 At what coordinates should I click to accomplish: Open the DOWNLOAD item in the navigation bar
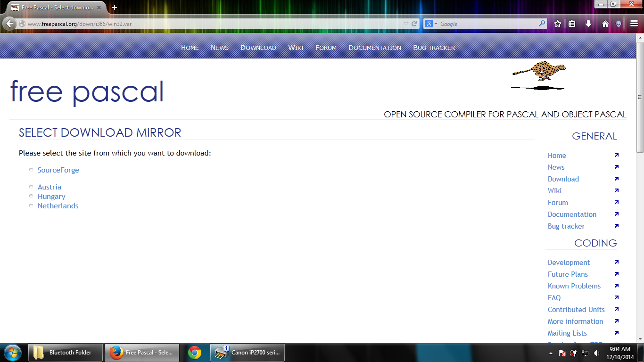click(x=258, y=48)
